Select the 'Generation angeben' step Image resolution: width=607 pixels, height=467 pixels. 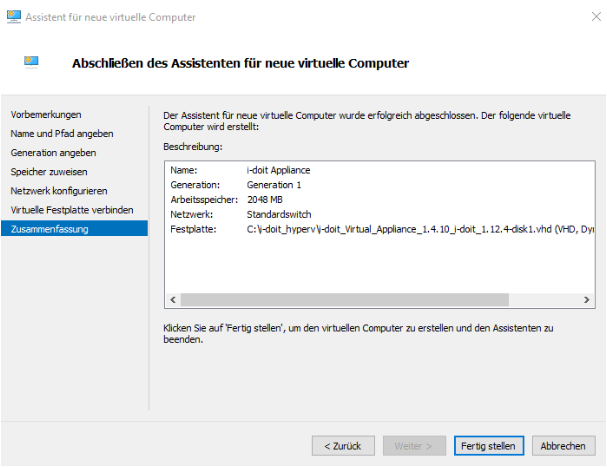pos(53,153)
